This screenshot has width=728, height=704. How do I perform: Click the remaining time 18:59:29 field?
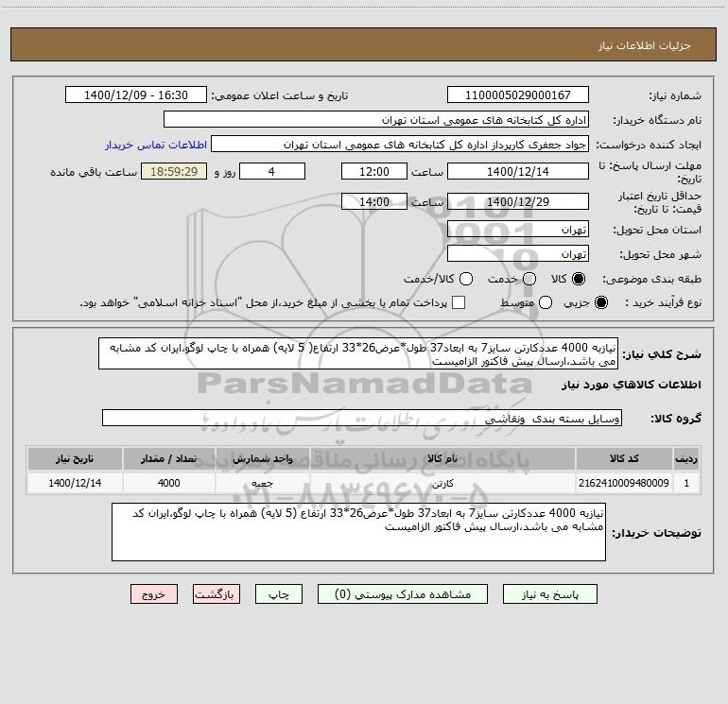(x=174, y=171)
